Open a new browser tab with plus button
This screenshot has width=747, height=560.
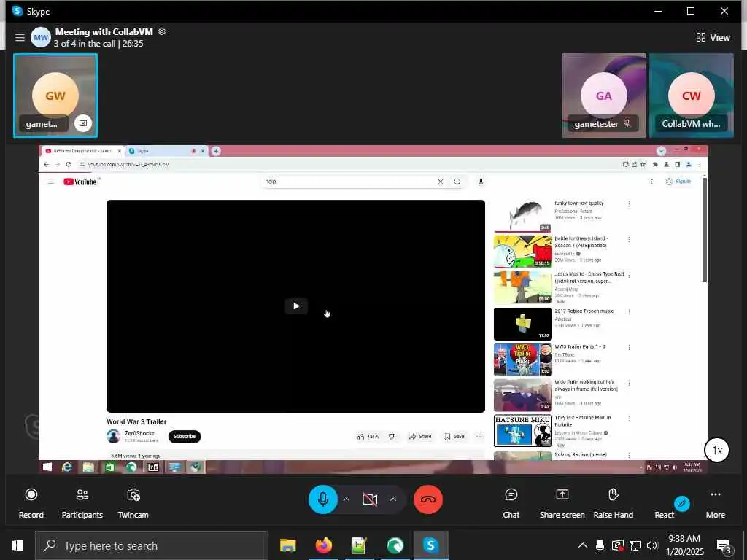[x=216, y=151]
